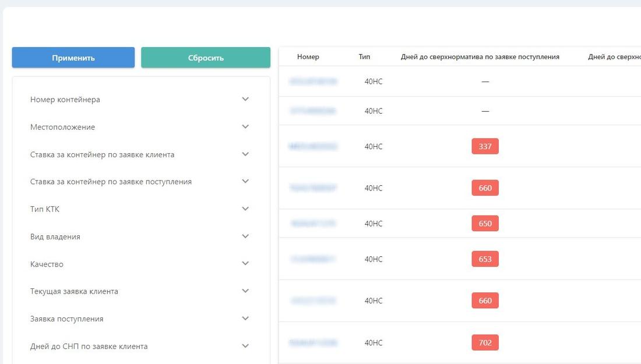641x364 pixels.
Task: Select the red 653 days badge
Action: coord(485,259)
